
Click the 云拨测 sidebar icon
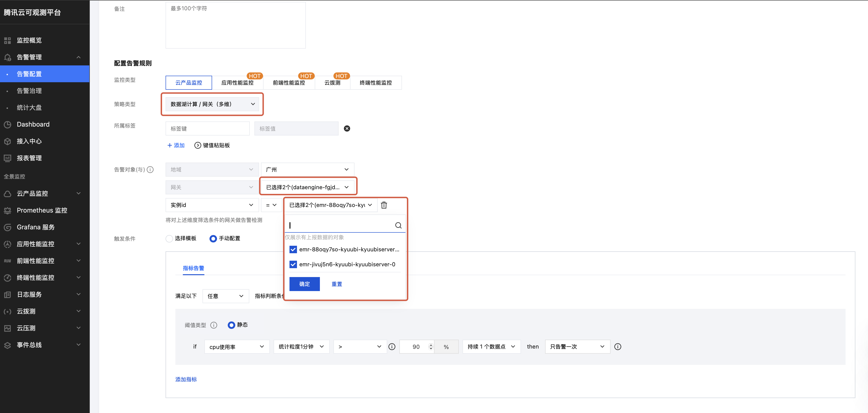[7, 311]
